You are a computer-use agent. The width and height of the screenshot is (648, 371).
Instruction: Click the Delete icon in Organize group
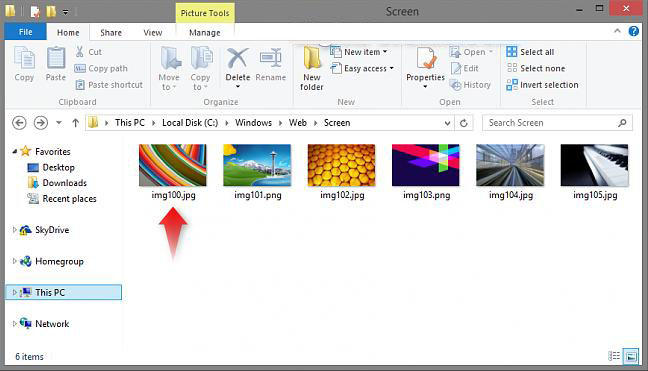pos(238,59)
